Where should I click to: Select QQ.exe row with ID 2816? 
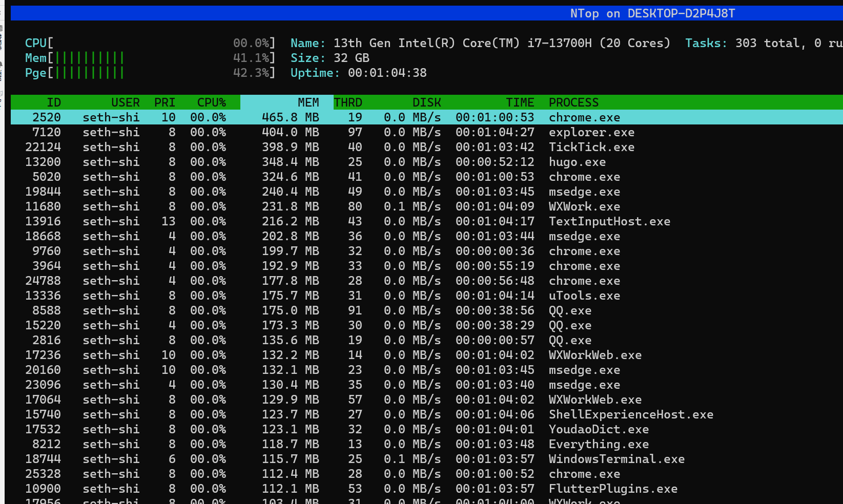coord(427,340)
